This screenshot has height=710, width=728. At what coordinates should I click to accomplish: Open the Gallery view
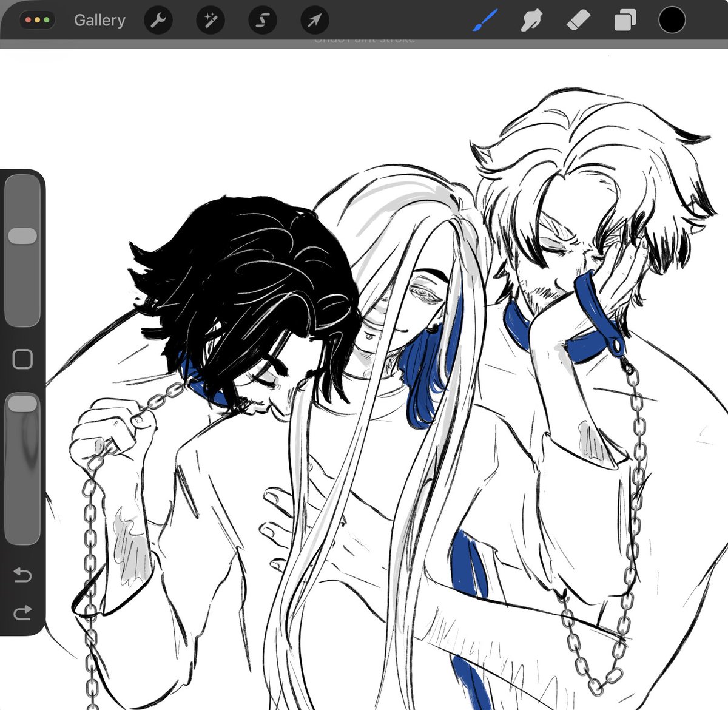point(99,21)
